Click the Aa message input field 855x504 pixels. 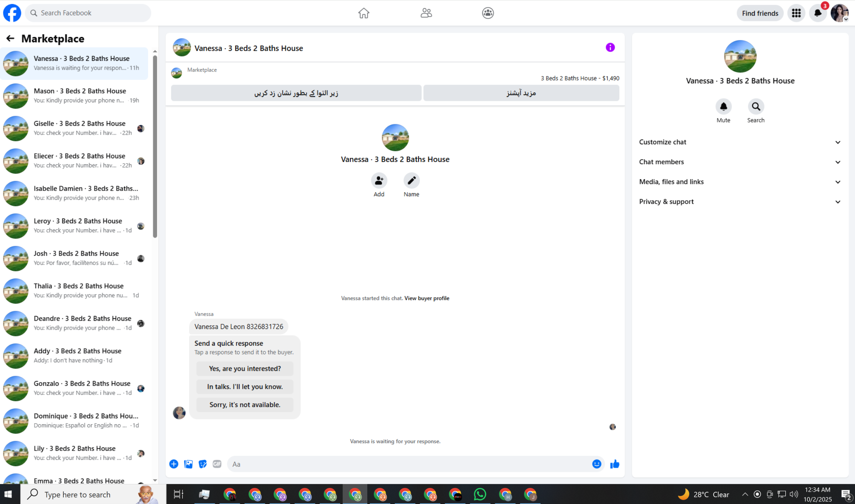coord(408,464)
